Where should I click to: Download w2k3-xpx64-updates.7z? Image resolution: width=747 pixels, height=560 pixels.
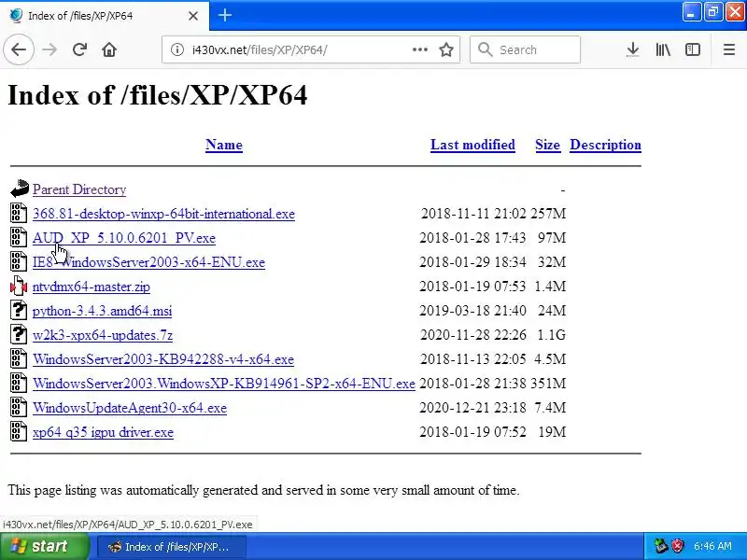(103, 335)
